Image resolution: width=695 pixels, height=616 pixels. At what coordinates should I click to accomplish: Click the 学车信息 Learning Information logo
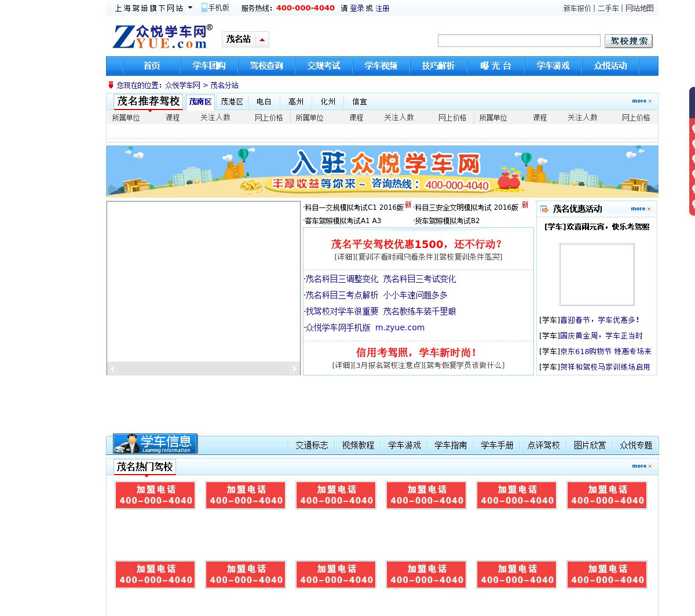click(x=155, y=444)
